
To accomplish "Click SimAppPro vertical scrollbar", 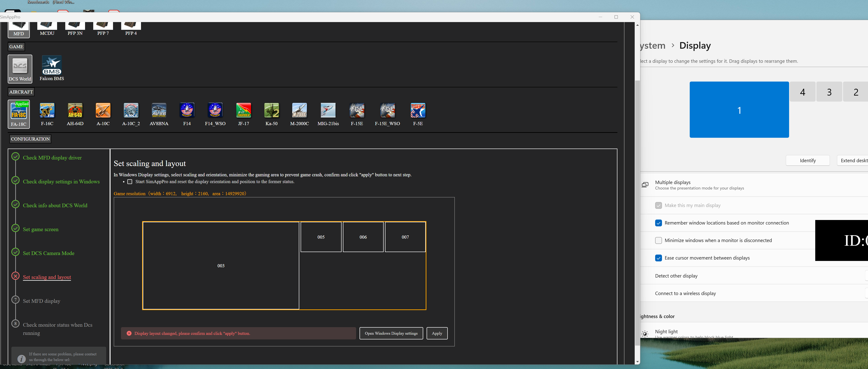I will [637, 213].
